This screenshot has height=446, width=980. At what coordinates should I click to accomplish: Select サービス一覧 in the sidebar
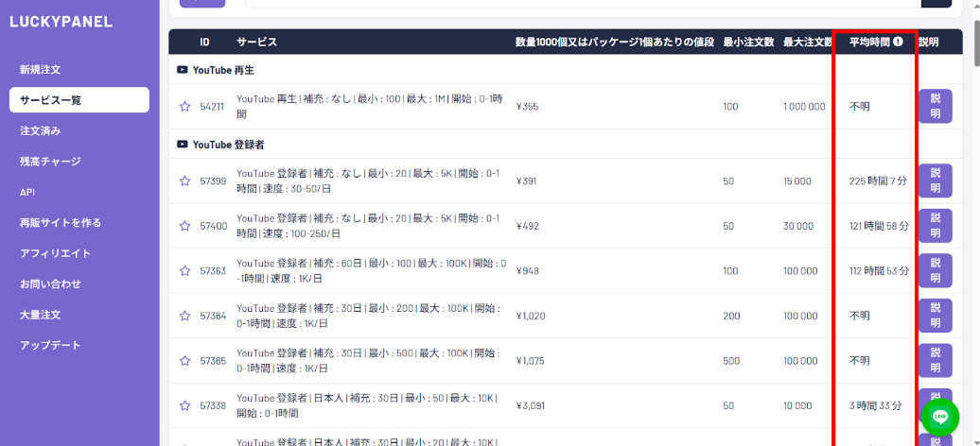(x=79, y=100)
